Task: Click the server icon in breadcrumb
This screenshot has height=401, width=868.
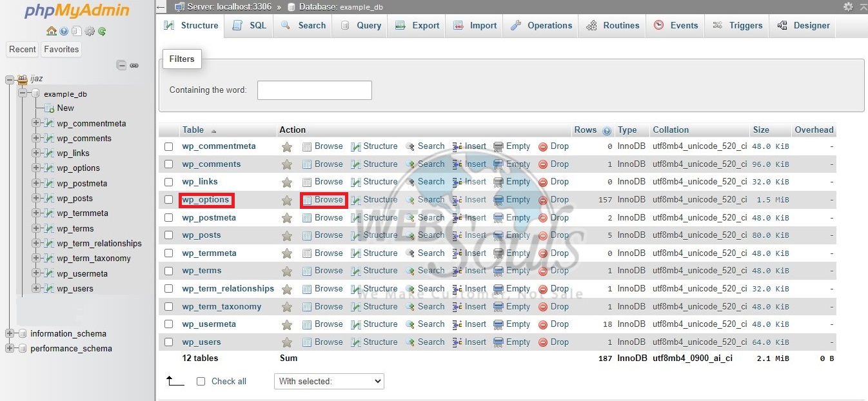Action: coord(180,6)
